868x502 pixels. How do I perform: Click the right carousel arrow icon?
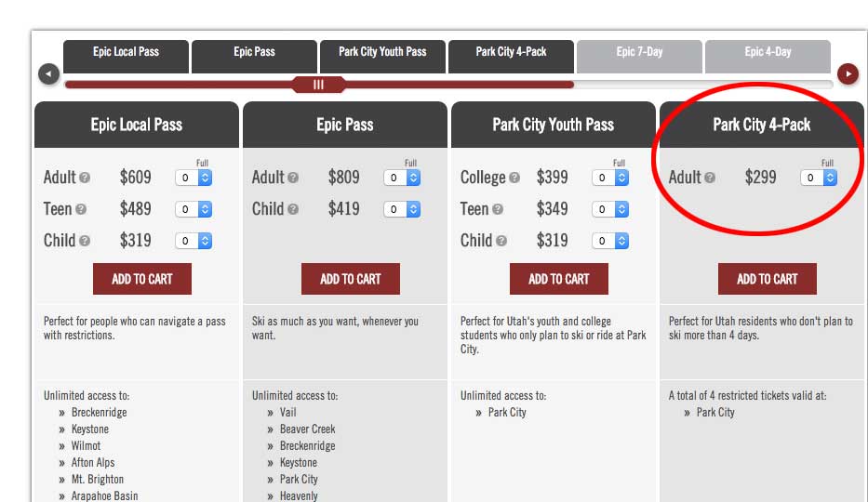point(848,73)
